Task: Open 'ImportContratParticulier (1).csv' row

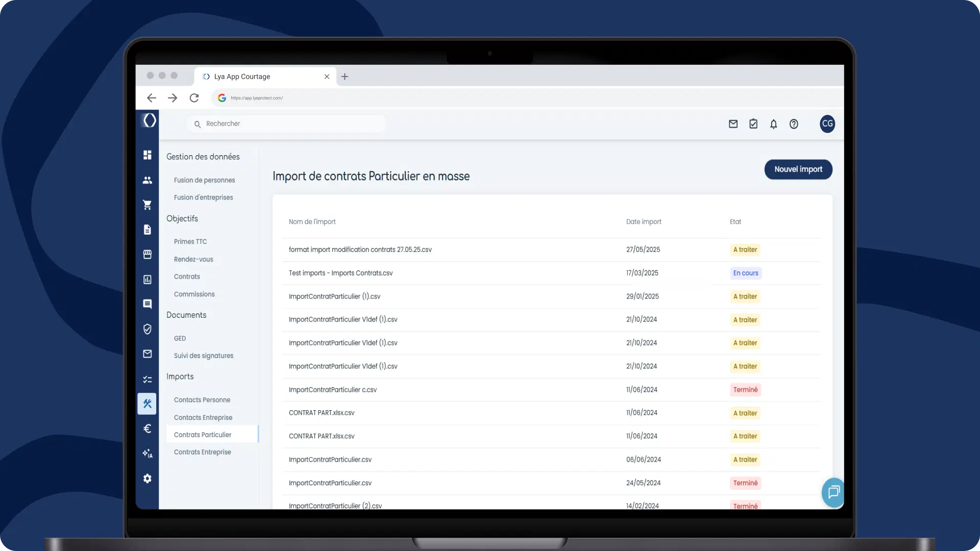Action: click(x=551, y=296)
